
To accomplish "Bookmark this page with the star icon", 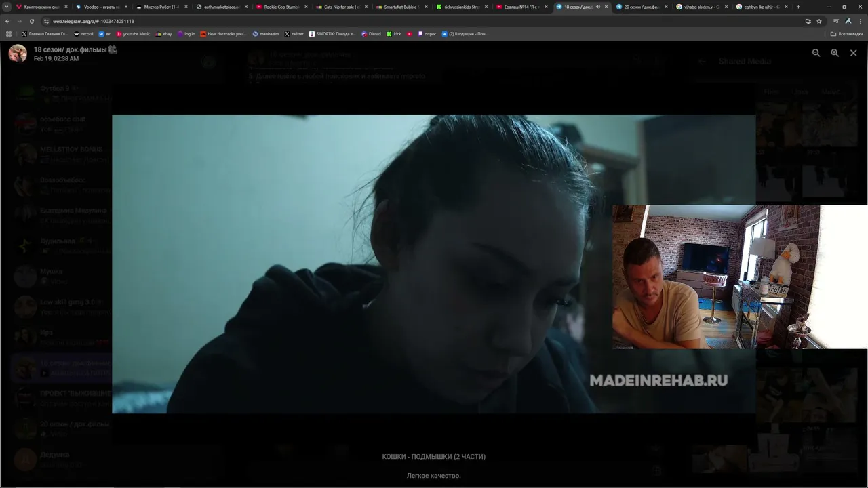I will pyautogui.click(x=819, y=21).
